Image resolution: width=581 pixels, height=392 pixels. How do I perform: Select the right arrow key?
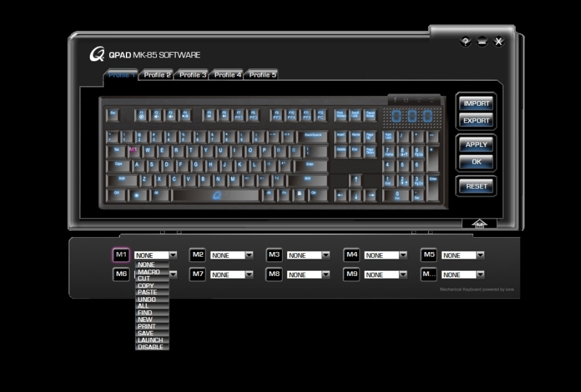[x=371, y=195]
